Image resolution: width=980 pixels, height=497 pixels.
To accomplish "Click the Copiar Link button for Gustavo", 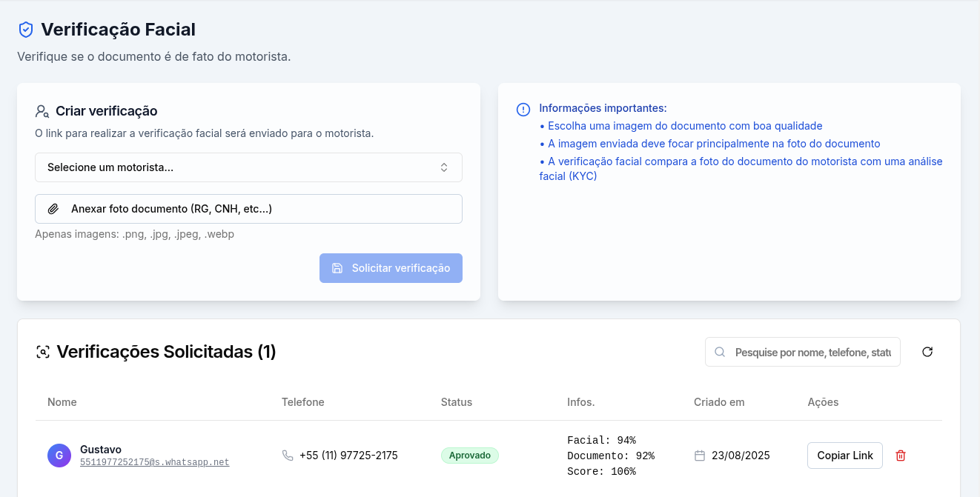I will pos(844,456).
